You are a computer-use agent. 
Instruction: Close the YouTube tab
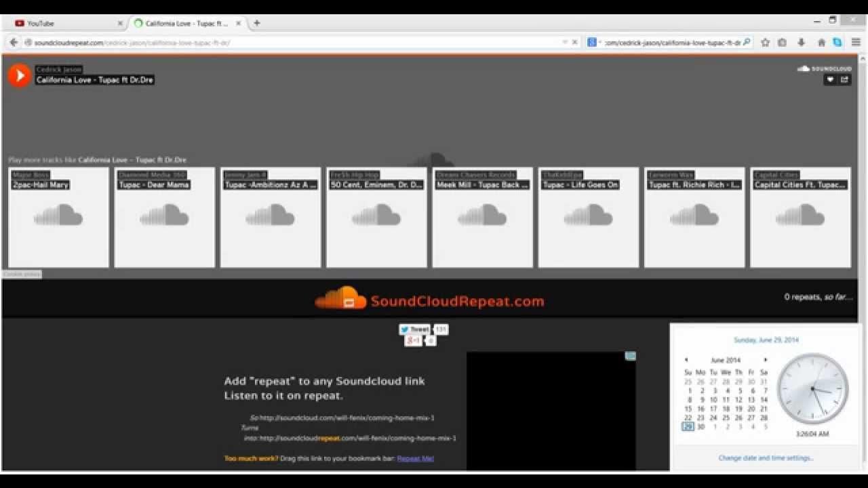120,23
